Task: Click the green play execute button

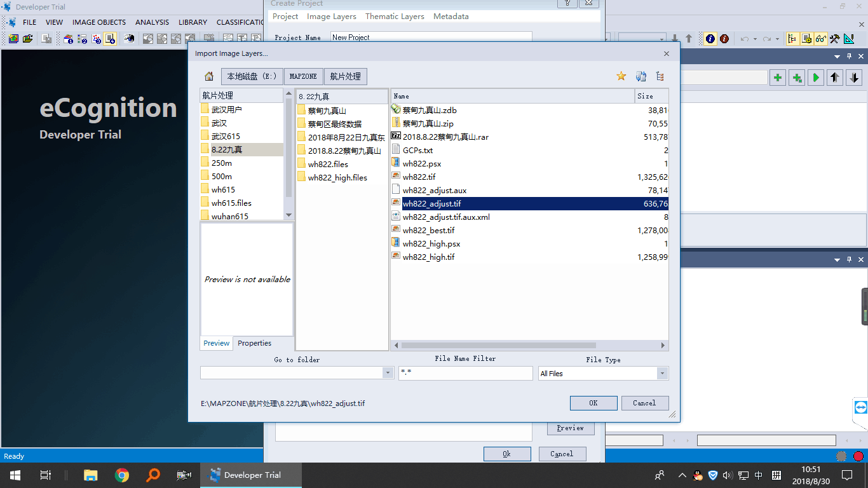Action: 816,78
